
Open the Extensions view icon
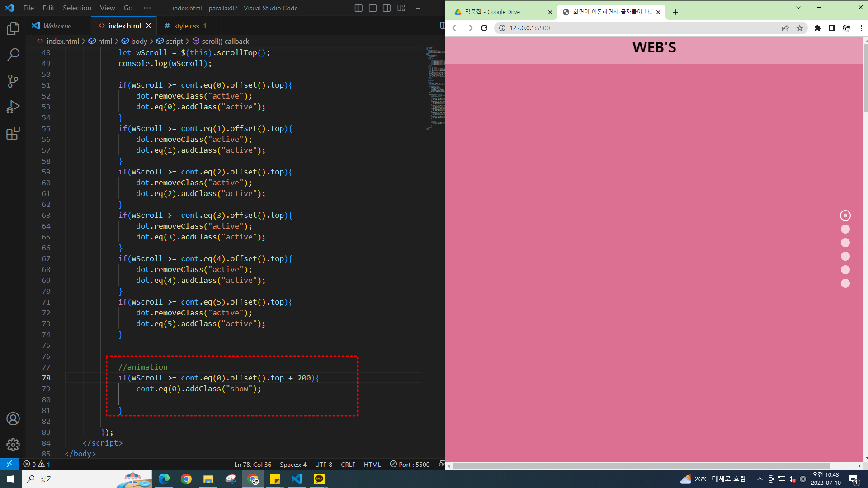(13, 133)
